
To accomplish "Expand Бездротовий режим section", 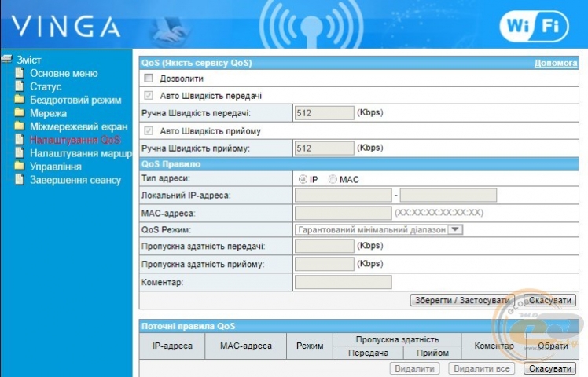I will click(75, 100).
